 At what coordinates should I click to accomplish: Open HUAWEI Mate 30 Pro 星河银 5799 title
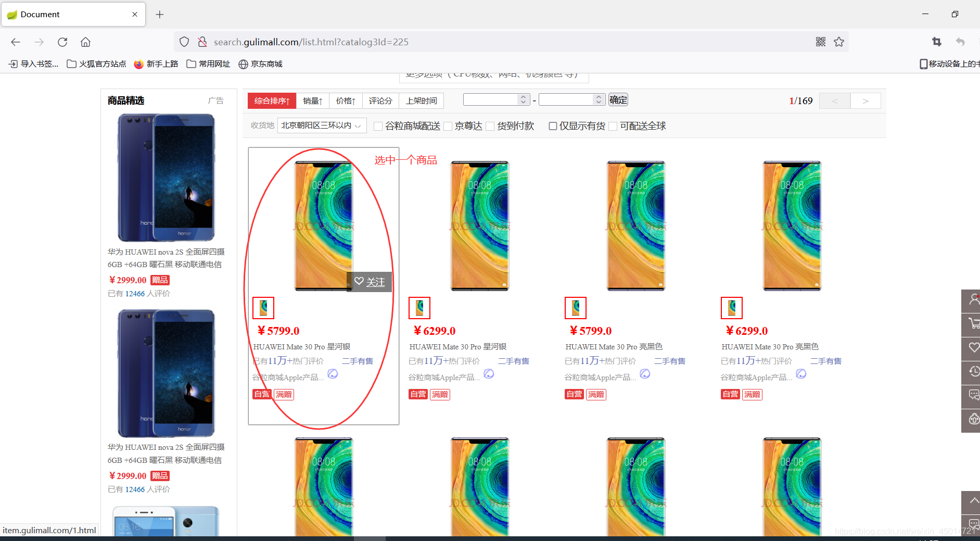(302, 347)
